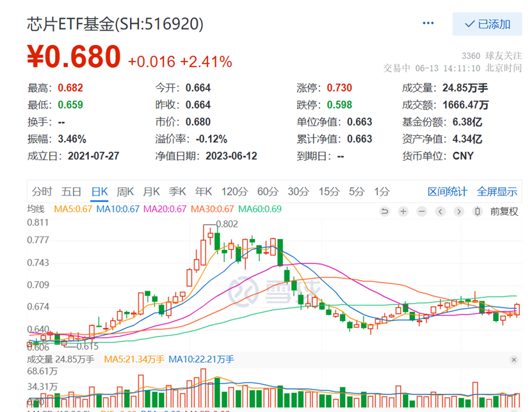Switch to the 1分 interval tab
532x412 pixels.
pos(382,192)
